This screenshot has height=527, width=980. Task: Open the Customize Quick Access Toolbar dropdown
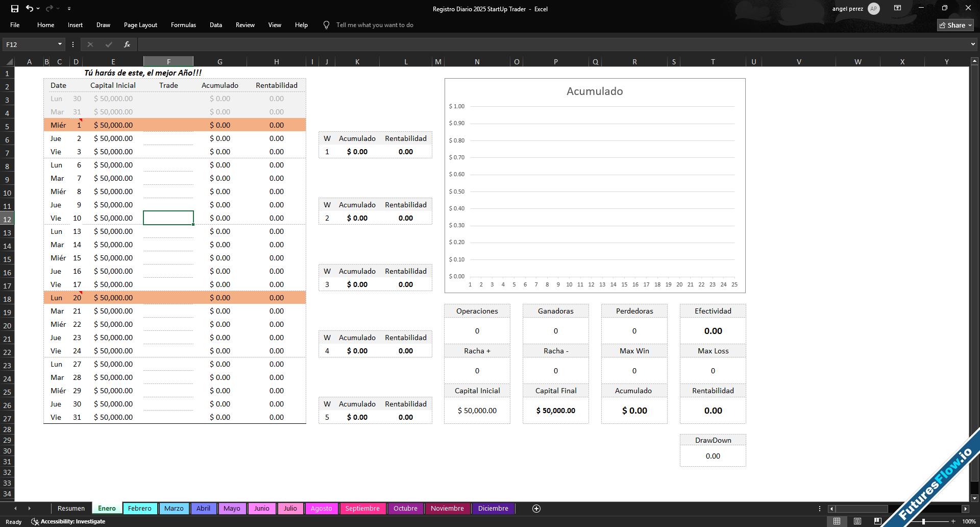click(x=69, y=8)
